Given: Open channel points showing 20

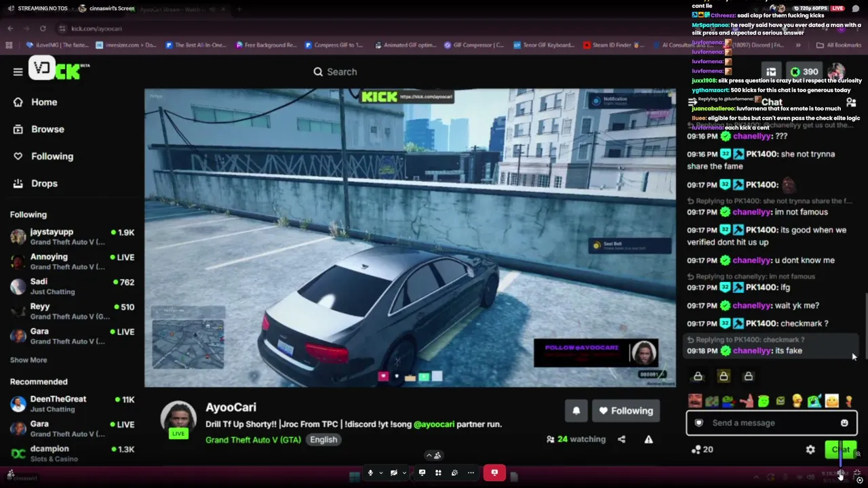Looking at the screenshot, I should [702, 449].
